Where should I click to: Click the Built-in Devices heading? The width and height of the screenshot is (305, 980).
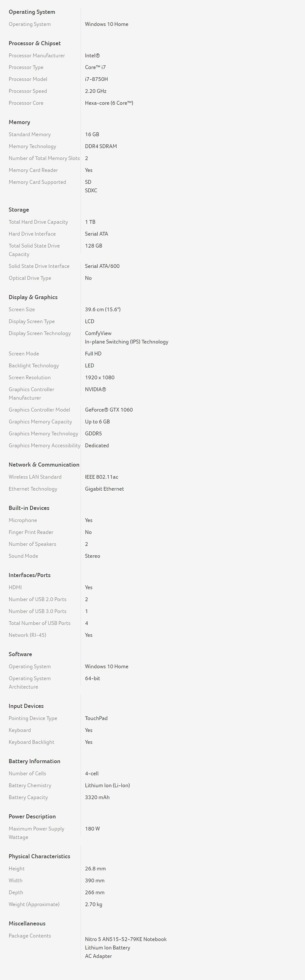(29, 508)
